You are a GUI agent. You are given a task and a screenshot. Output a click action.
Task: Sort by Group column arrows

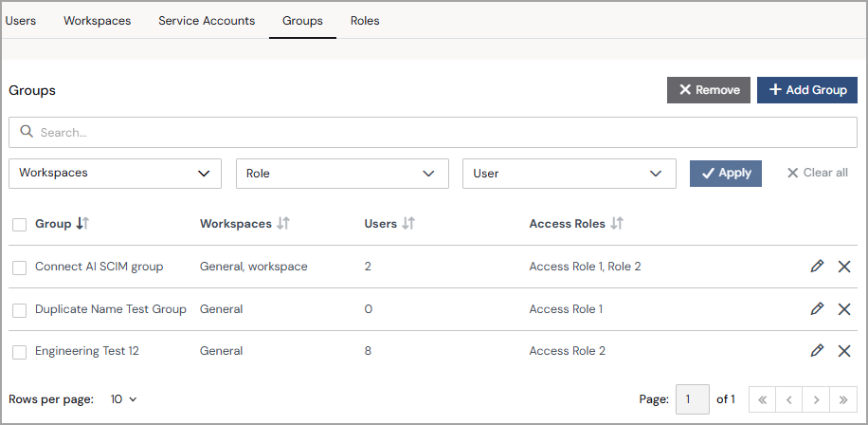tap(82, 223)
